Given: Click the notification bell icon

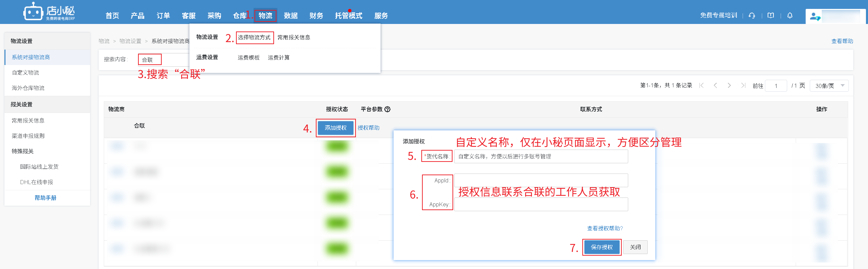Looking at the screenshot, I should pyautogui.click(x=790, y=15).
